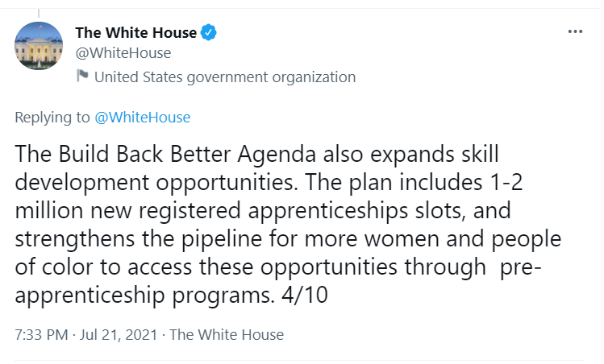The image size is (604, 364).
Task: Click the blue @WhiteHouse reply mention link
Action: 143,118
